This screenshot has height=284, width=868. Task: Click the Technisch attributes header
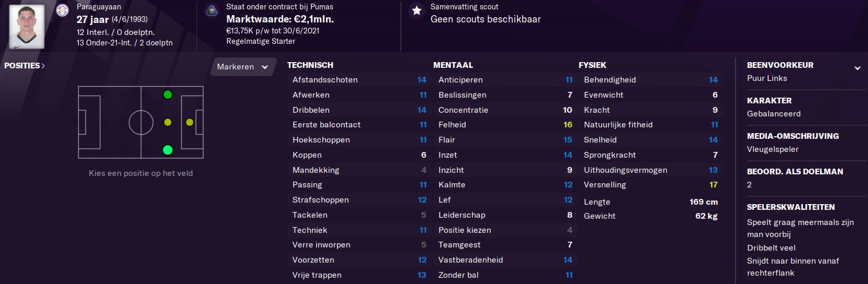pos(310,65)
